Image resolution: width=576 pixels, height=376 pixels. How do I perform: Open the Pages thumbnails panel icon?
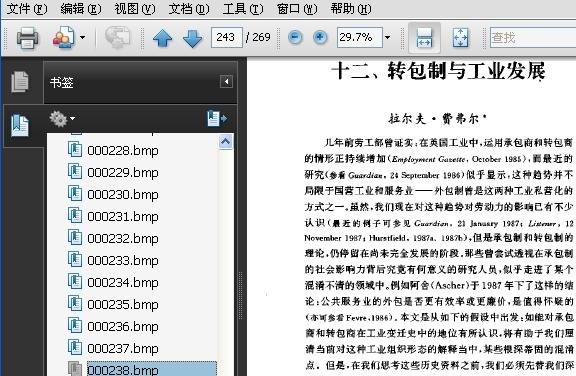click(20, 82)
